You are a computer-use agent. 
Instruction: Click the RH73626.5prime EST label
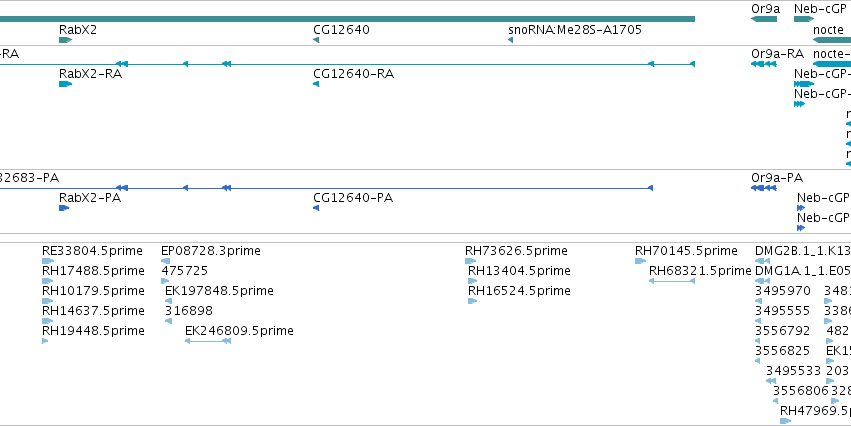[x=516, y=251]
